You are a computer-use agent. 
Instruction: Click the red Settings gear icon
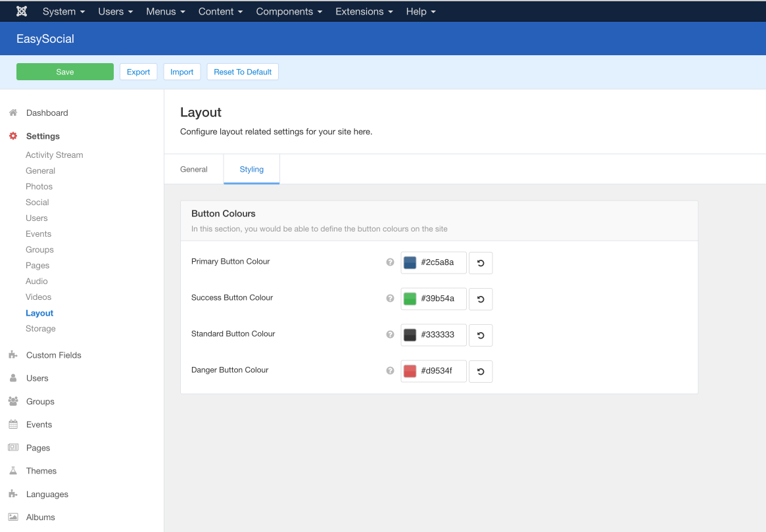[x=13, y=136]
